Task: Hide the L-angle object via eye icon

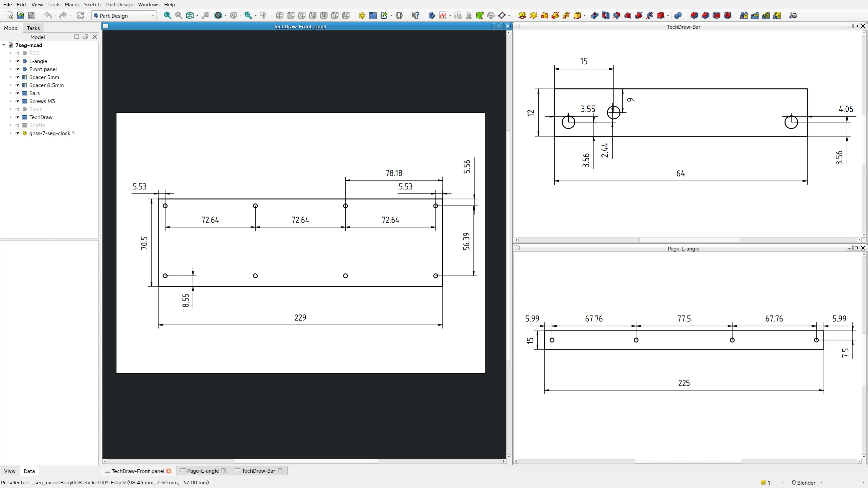Action: (x=18, y=61)
